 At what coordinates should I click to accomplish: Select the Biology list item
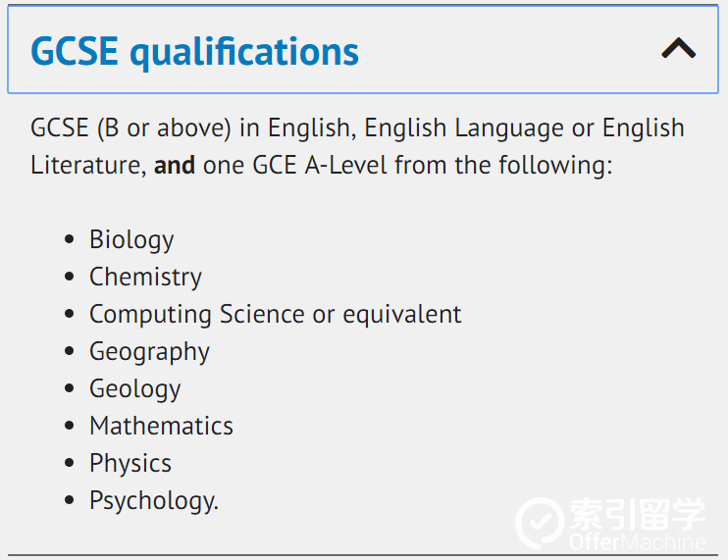[x=131, y=240]
